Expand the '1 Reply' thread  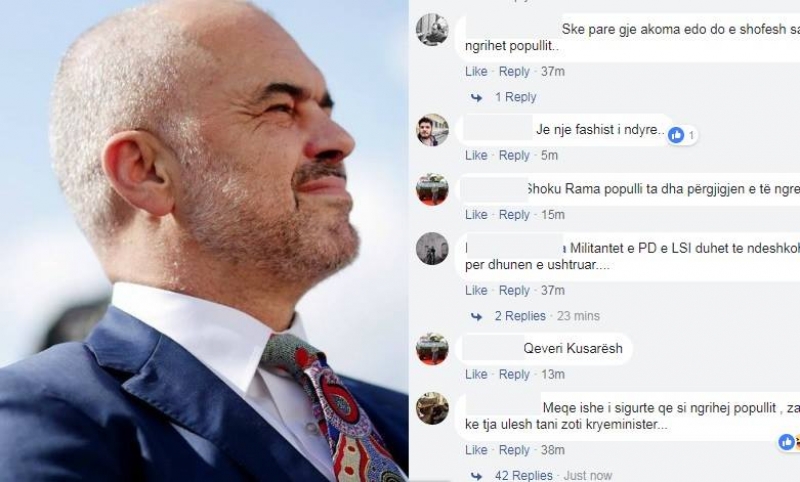click(515, 97)
